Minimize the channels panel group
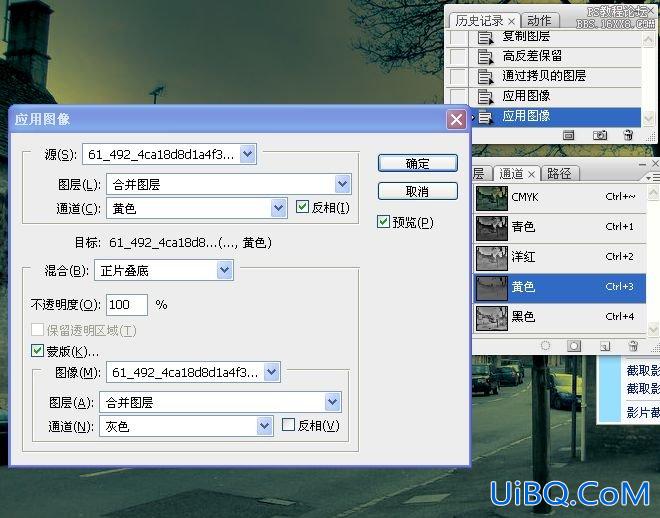 click(643, 163)
